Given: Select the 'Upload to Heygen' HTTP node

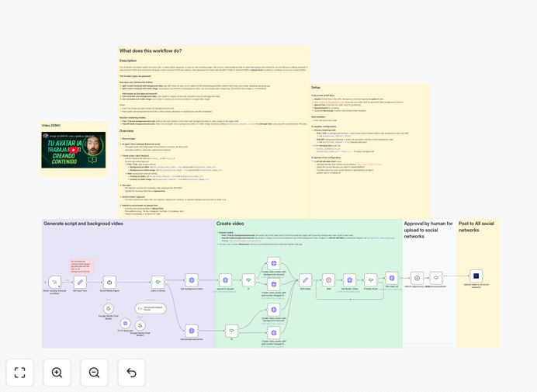Looking at the screenshot, I should click(x=225, y=280).
